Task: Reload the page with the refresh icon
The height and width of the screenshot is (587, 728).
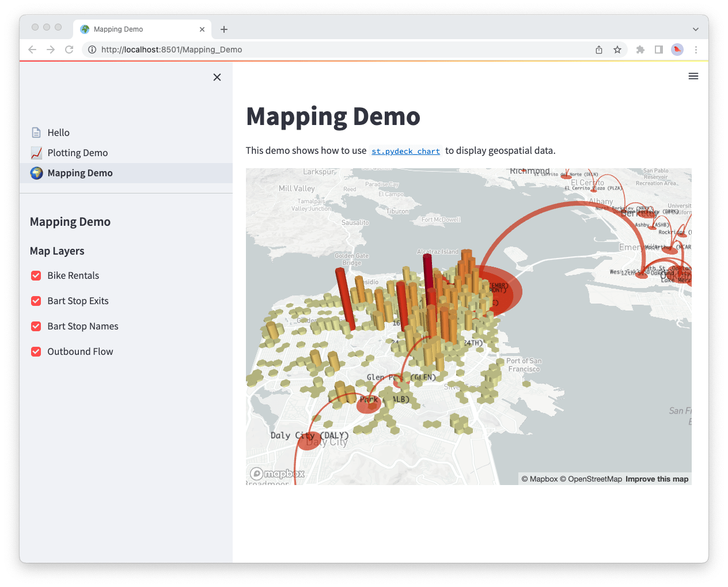Action: (x=69, y=50)
